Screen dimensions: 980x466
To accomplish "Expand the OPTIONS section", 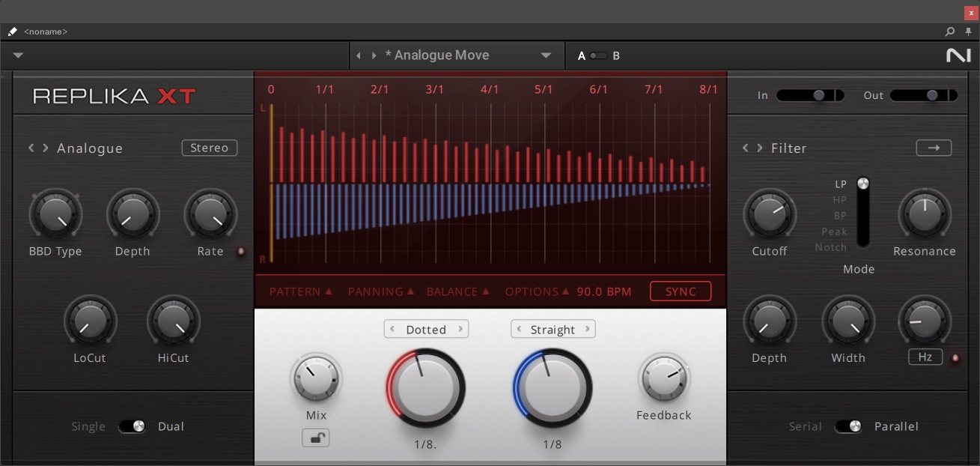I will (x=537, y=291).
